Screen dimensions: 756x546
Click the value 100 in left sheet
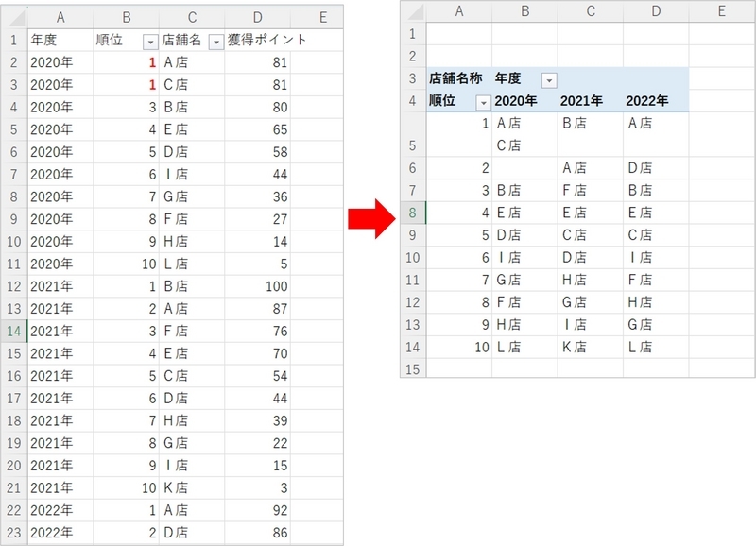257,286
